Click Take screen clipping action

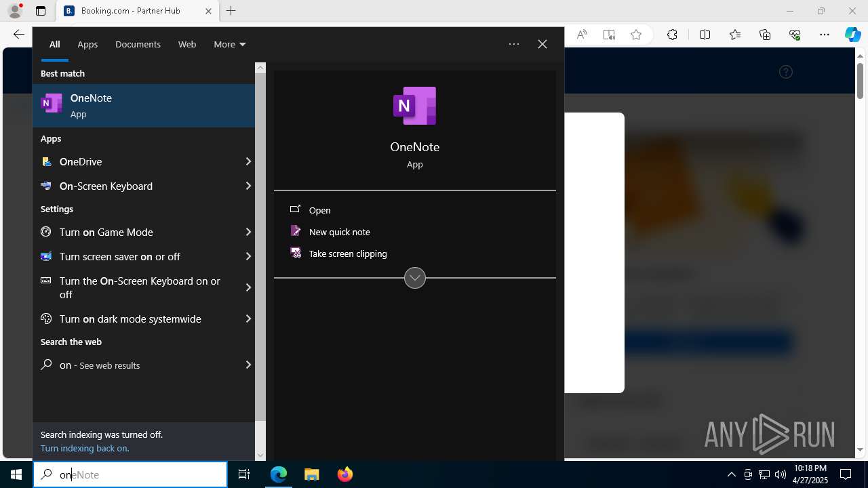348,253
